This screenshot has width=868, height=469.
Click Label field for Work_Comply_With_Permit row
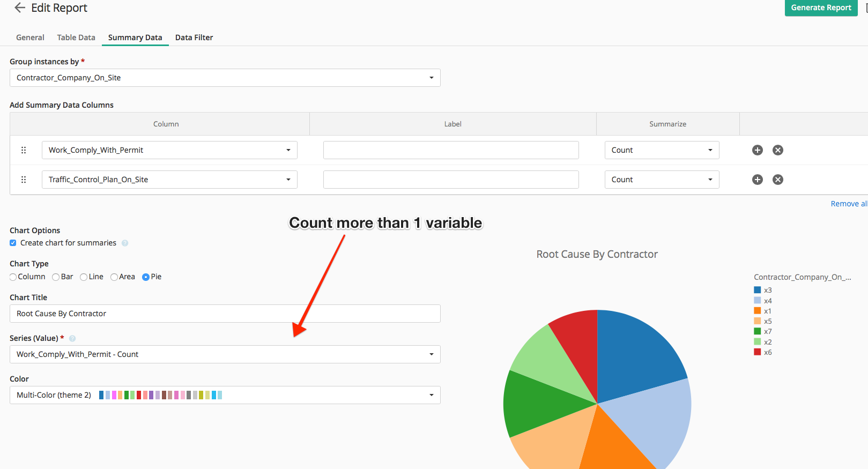451,150
